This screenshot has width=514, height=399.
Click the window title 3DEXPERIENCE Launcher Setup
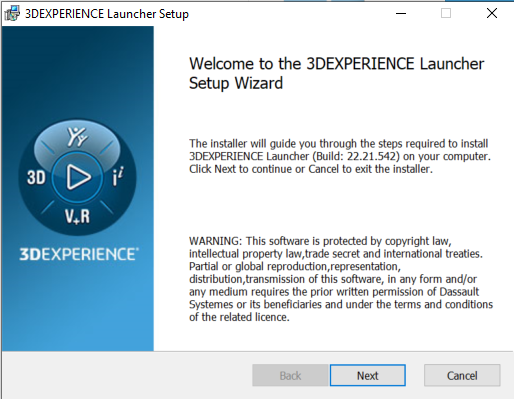(x=107, y=14)
